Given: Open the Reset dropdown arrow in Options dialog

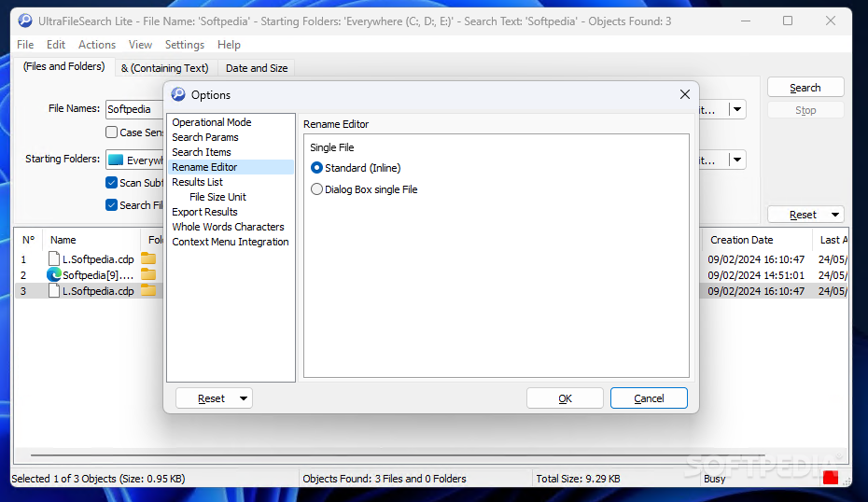Looking at the screenshot, I should click(x=243, y=398).
